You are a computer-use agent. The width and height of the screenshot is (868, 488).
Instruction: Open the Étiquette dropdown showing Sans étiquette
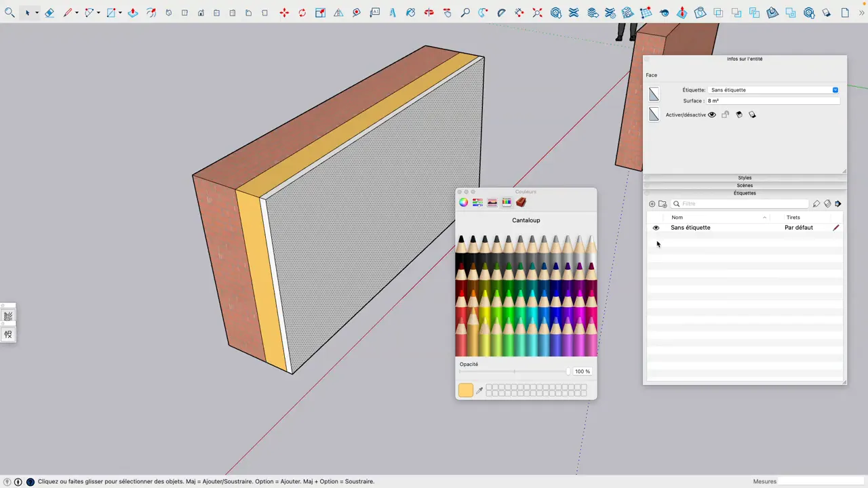835,89
